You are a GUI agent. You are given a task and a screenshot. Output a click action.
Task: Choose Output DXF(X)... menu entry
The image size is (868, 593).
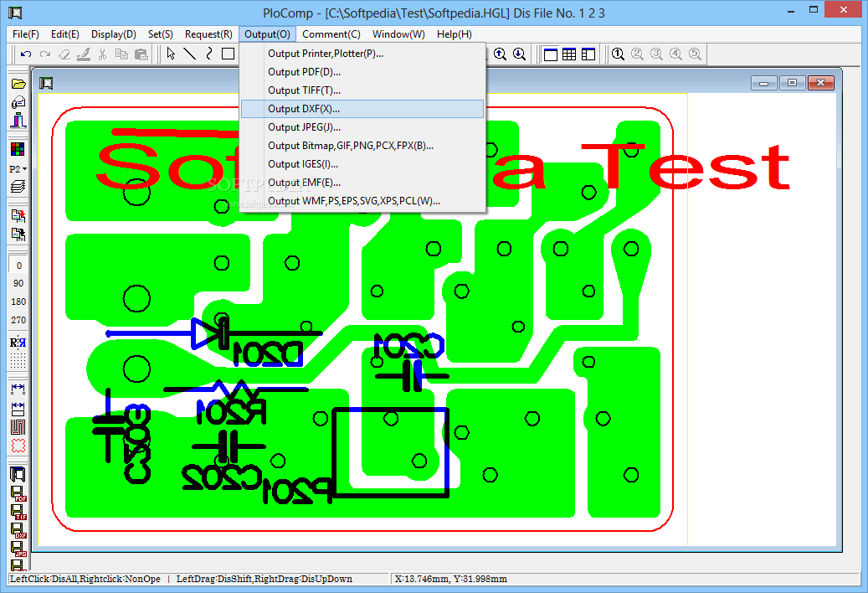[x=362, y=109]
